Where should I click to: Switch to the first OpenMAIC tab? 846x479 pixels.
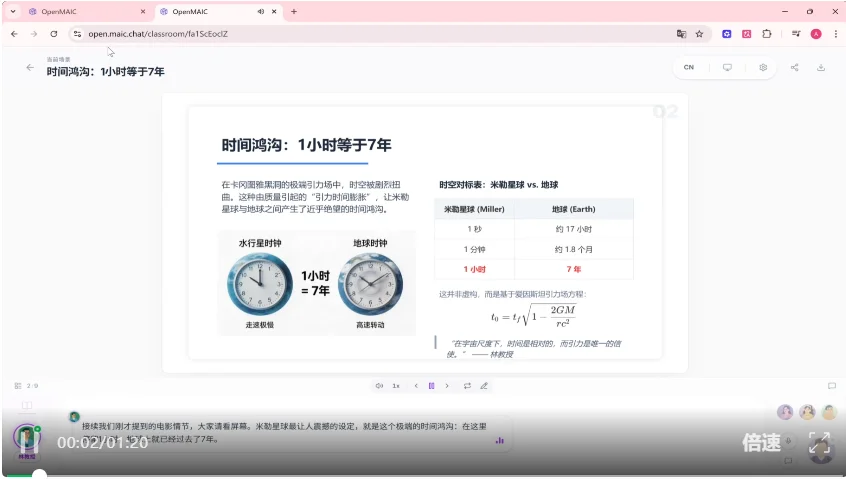coord(88,11)
